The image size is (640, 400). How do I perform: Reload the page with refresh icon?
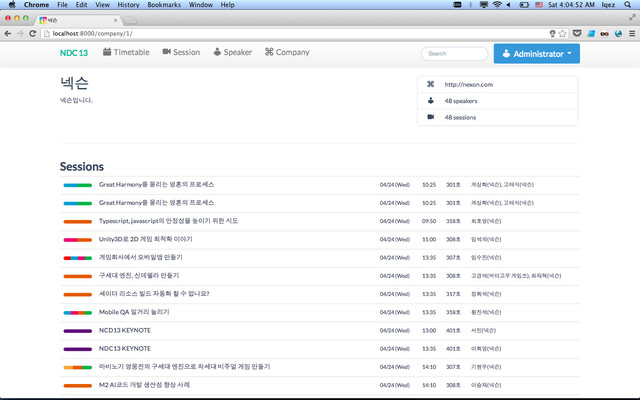(x=33, y=33)
